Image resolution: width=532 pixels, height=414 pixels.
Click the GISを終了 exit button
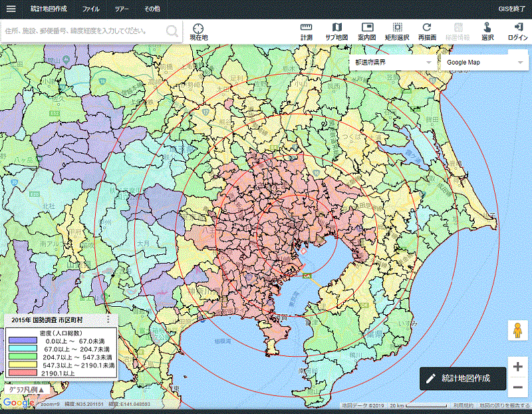click(511, 9)
